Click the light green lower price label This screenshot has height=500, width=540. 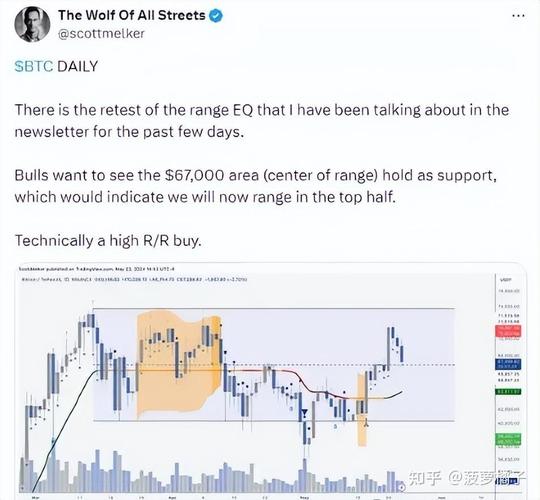(x=508, y=439)
